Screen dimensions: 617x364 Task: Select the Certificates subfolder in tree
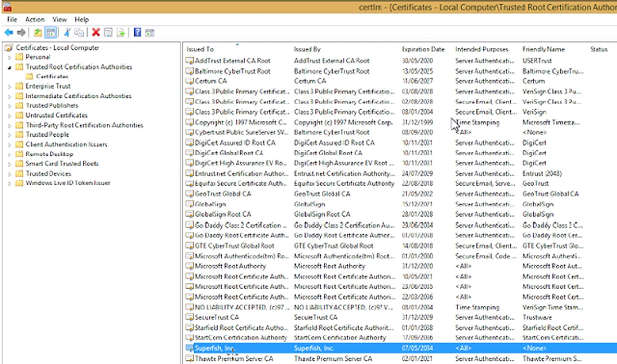tap(52, 76)
